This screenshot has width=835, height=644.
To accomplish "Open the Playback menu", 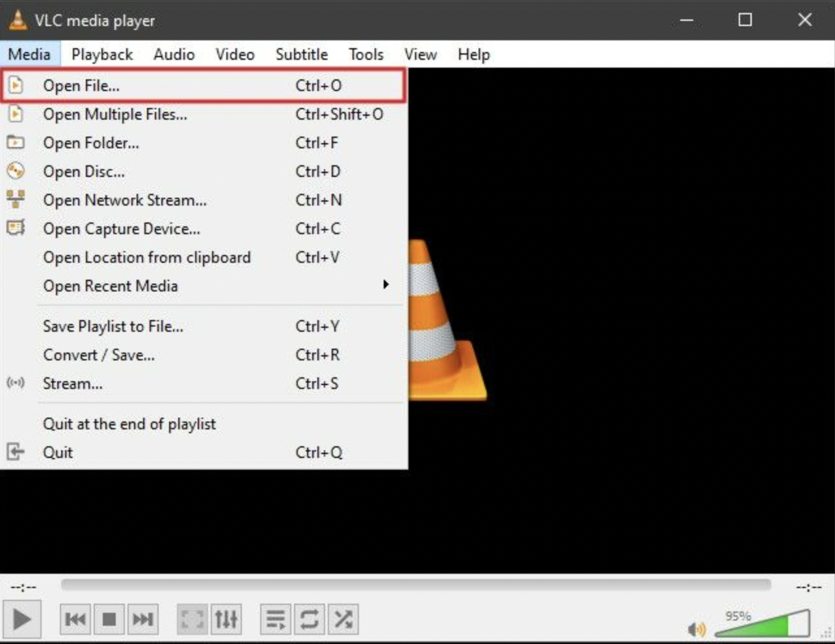I will [102, 54].
